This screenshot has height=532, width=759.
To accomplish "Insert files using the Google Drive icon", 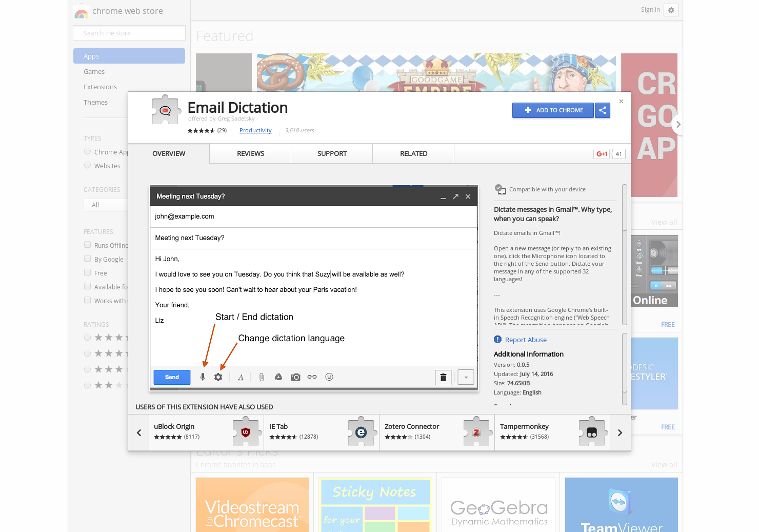I will tap(278, 377).
